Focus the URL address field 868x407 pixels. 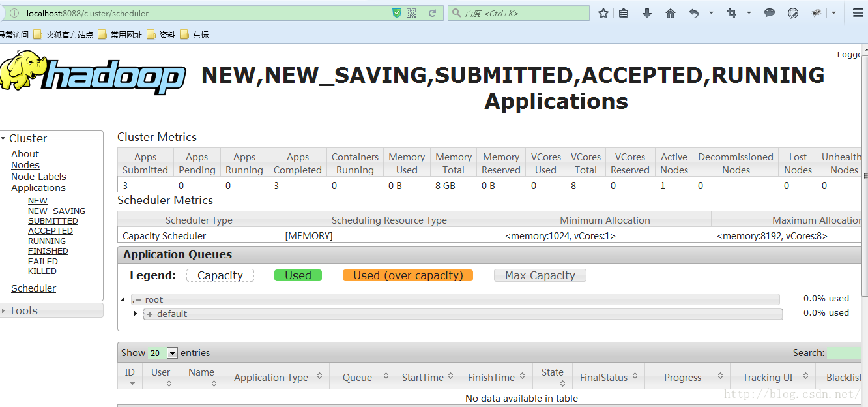[205, 13]
